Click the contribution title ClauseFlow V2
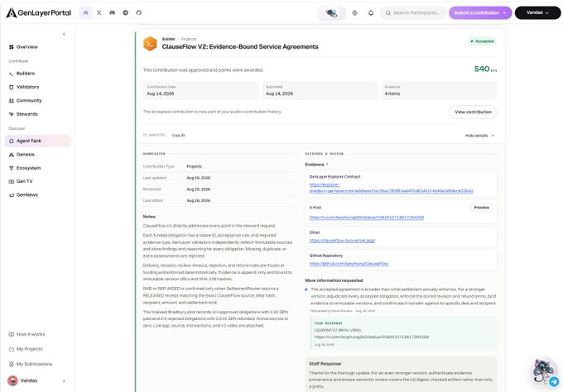This screenshot has height=392, width=563. pyautogui.click(x=240, y=47)
